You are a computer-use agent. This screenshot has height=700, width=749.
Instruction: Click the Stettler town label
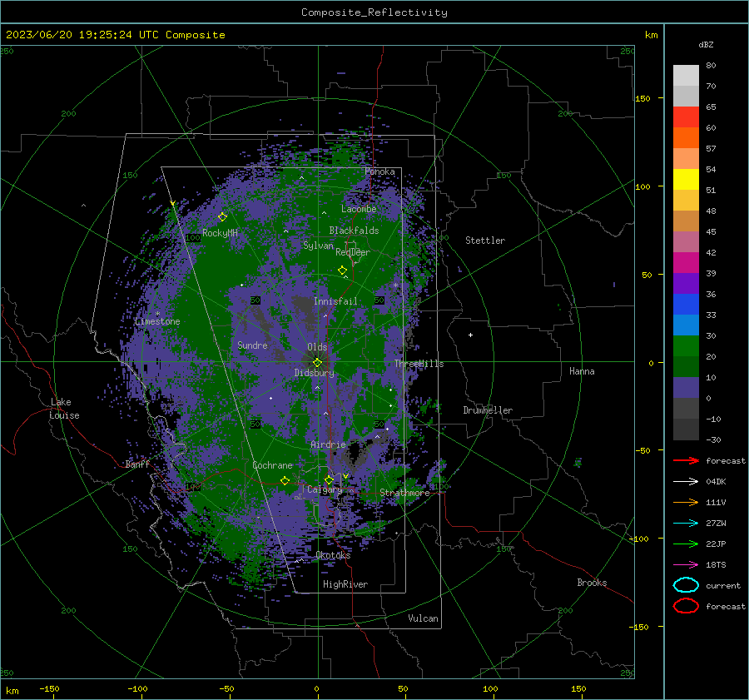tap(485, 241)
